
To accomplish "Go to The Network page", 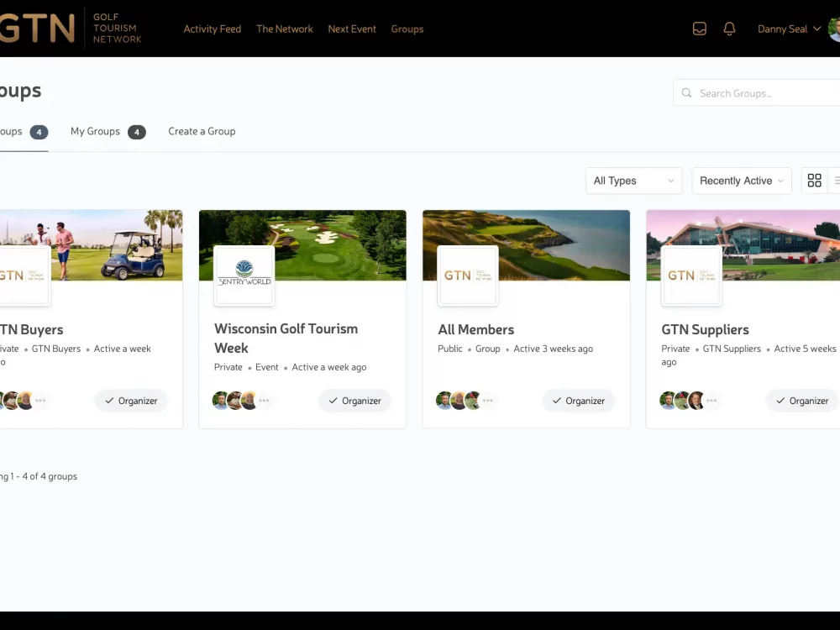I will click(x=284, y=29).
